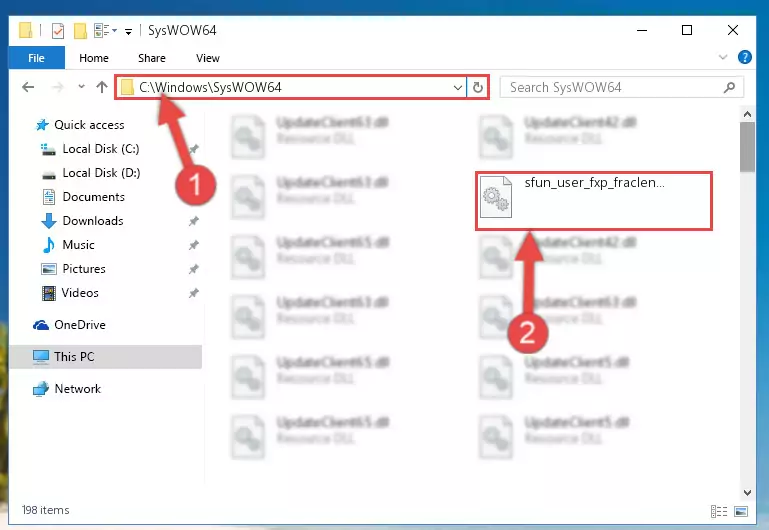769x530 pixels.
Task: Click the pin icon next to Videos
Action: coord(194,293)
